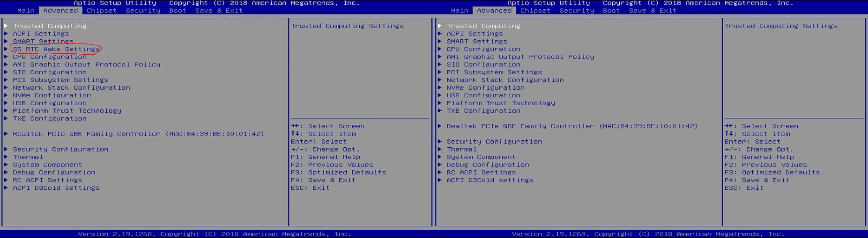Open Debug Configuration in left screen
Image resolution: width=868 pixels, height=238 pixels.
pos(54,173)
